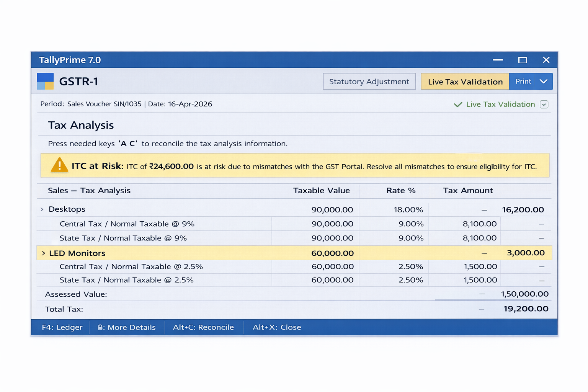Click the highlighted LED Monitors row

[77, 253]
